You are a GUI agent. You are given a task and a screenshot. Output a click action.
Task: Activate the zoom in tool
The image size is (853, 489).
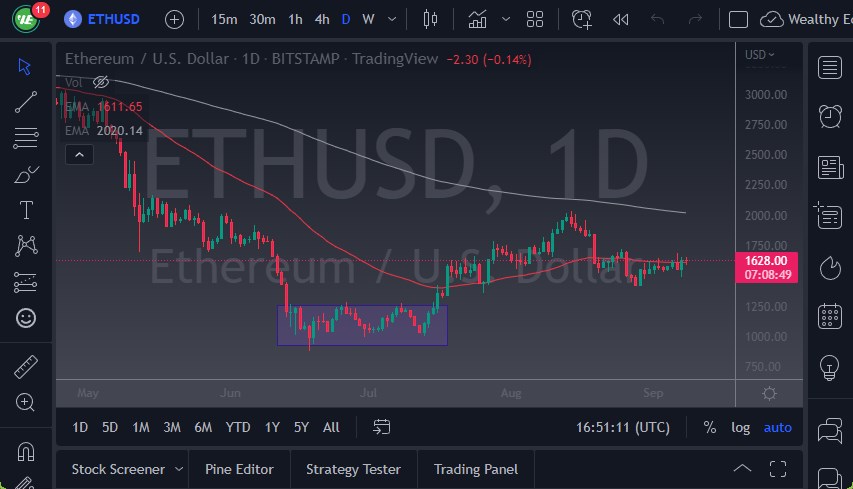point(25,402)
